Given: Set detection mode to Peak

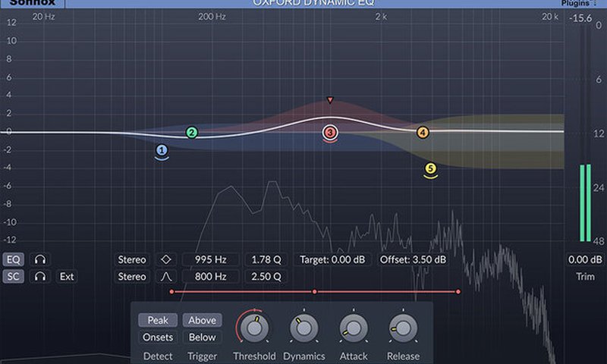Looking at the screenshot, I should (158, 320).
